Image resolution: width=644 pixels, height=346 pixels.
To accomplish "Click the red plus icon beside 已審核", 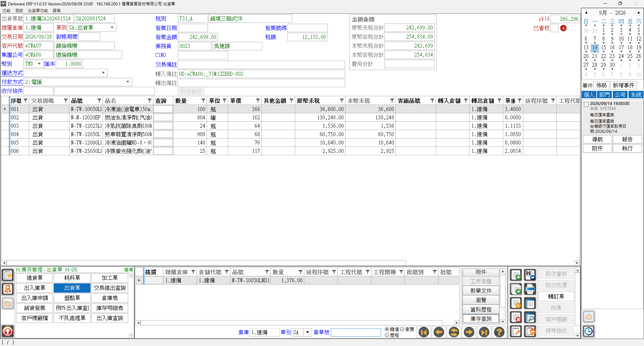I will click(x=563, y=28).
